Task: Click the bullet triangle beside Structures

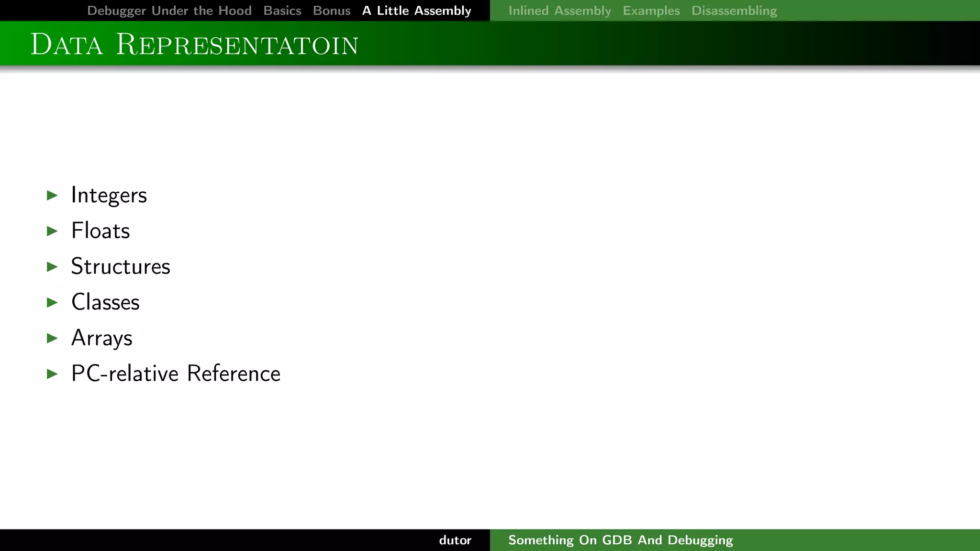Action: [52, 266]
